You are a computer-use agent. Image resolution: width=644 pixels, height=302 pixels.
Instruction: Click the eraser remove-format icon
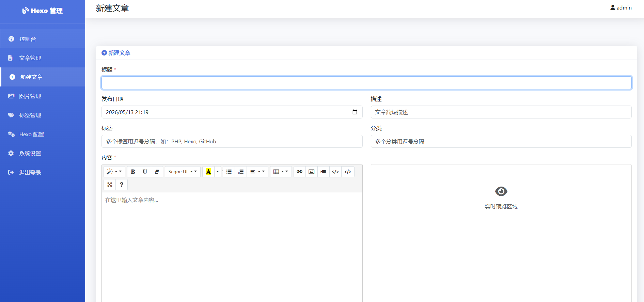[x=157, y=172]
